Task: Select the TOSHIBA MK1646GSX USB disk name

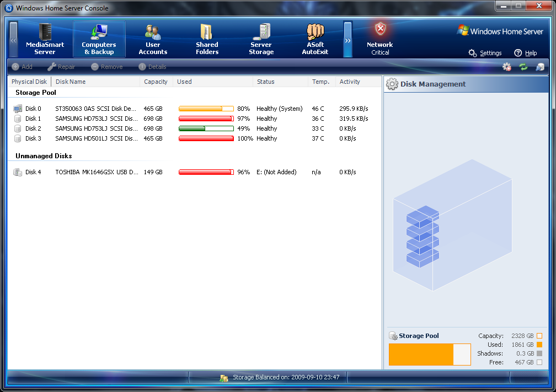Action: (x=97, y=172)
